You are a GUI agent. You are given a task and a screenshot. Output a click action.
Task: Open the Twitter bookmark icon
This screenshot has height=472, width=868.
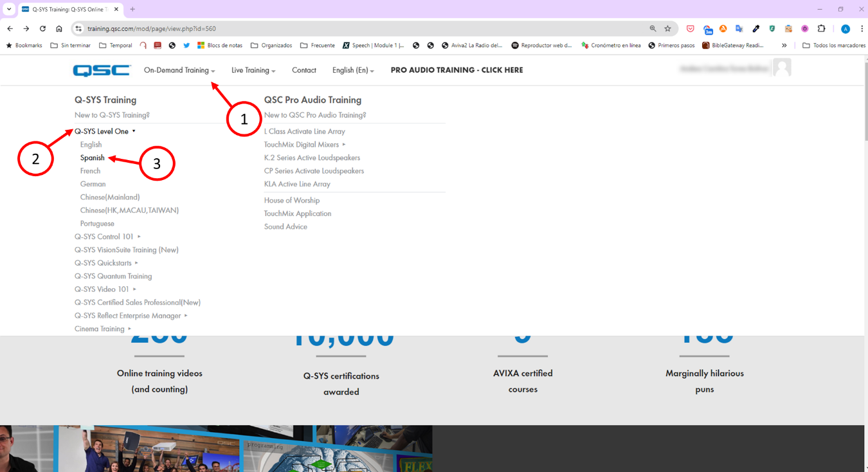(186, 46)
